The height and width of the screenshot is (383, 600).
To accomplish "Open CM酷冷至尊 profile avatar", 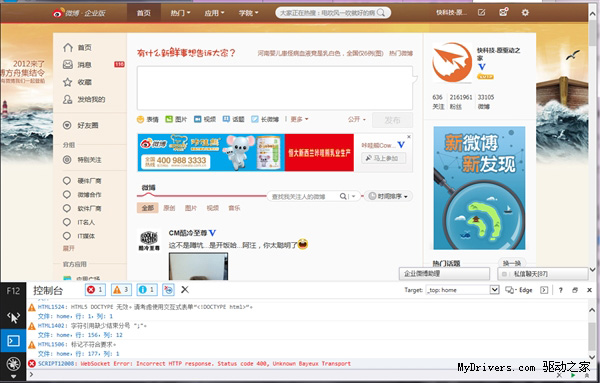I will click(x=149, y=240).
